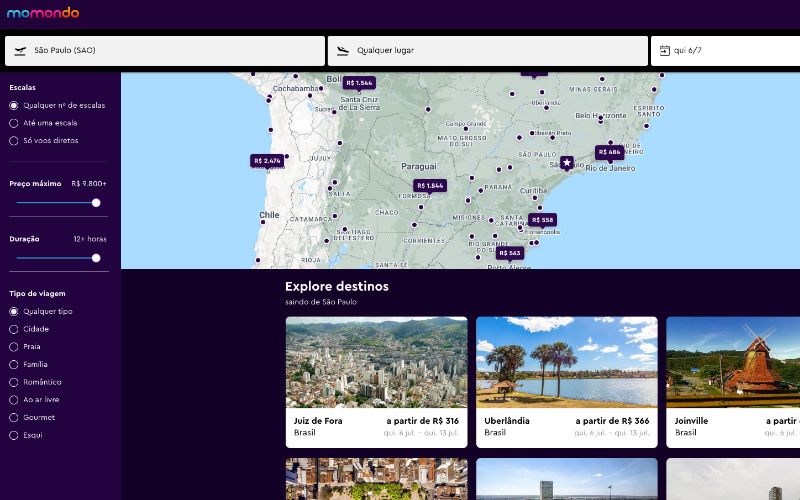Select 'Romântico' trip type
Image resolution: width=800 pixels, height=500 pixels.
tap(35, 382)
